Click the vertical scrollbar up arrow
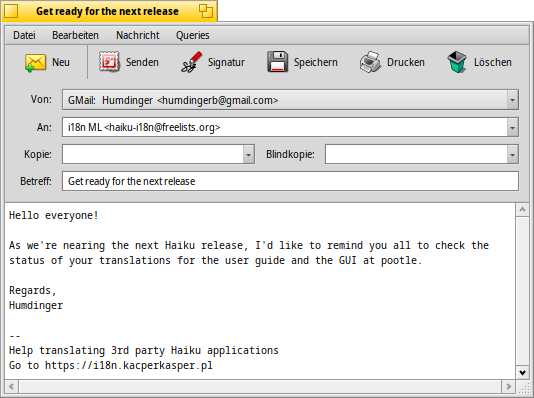 pyautogui.click(x=522, y=210)
